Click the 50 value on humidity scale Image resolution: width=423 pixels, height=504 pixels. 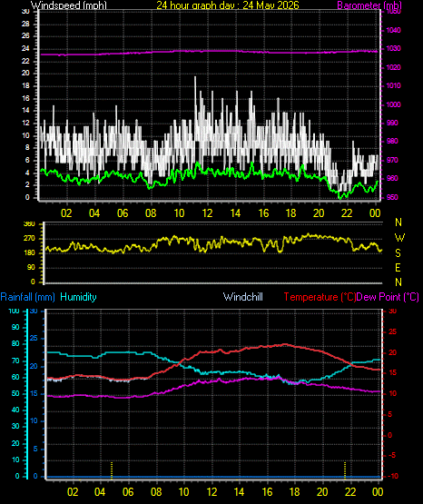(15, 393)
